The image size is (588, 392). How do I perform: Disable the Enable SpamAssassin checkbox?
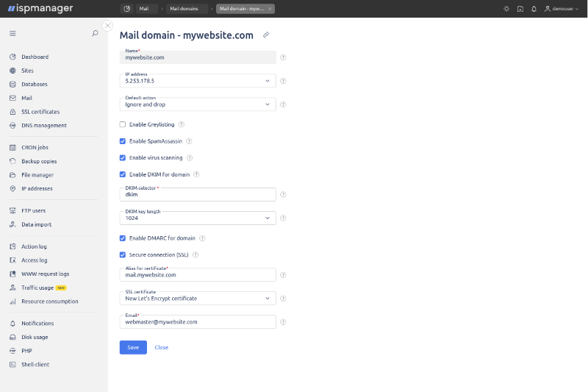click(123, 141)
